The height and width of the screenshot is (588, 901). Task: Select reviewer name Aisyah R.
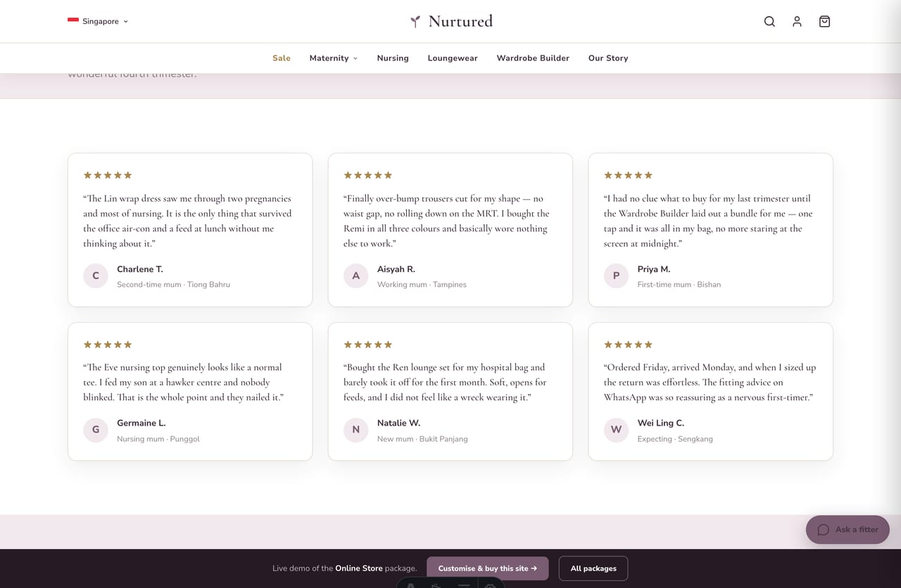[x=396, y=269]
